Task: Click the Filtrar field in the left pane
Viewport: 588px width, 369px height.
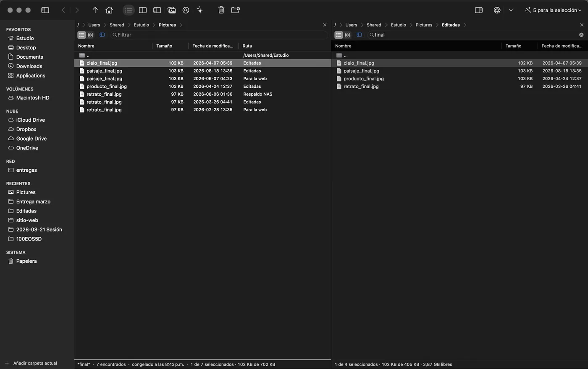Action: (x=219, y=35)
